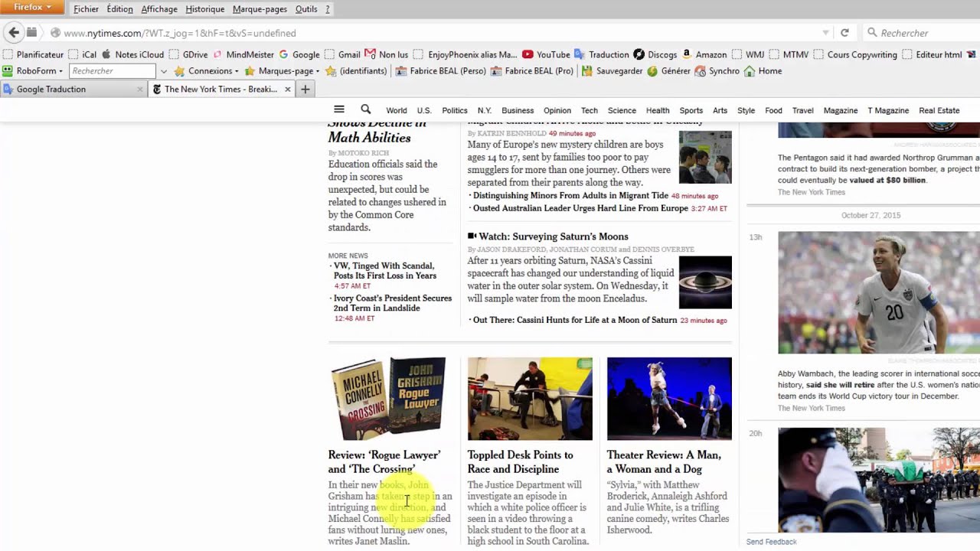
Task: Expand the RoboForm search box dropdown arrow
Action: [x=163, y=70]
